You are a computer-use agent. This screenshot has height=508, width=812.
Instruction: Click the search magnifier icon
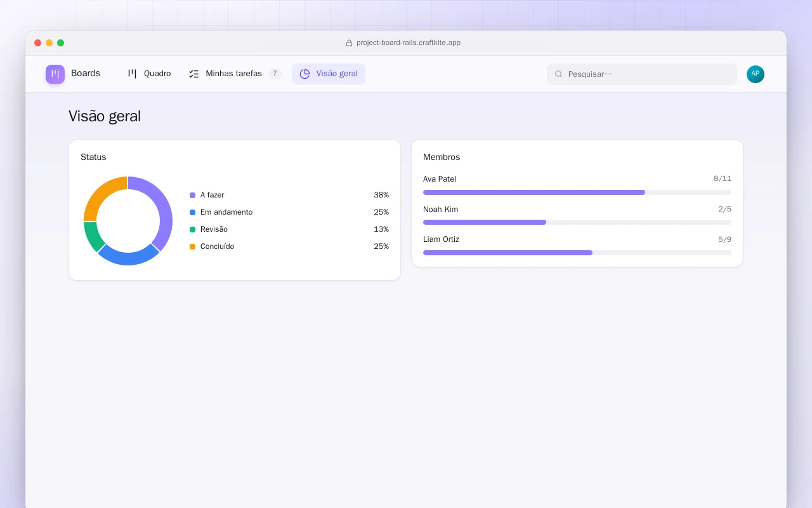pos(559,74)
